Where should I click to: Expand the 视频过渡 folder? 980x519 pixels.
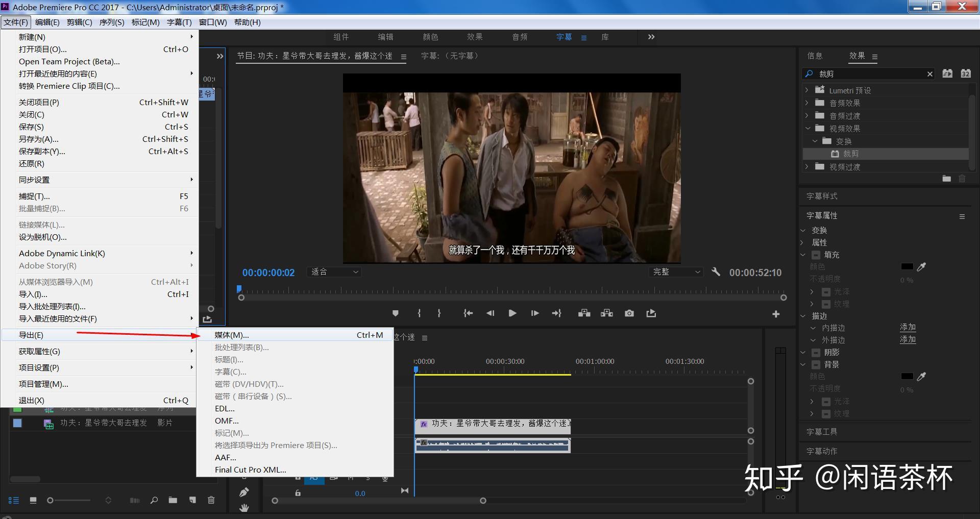click(x=806, y=167)
